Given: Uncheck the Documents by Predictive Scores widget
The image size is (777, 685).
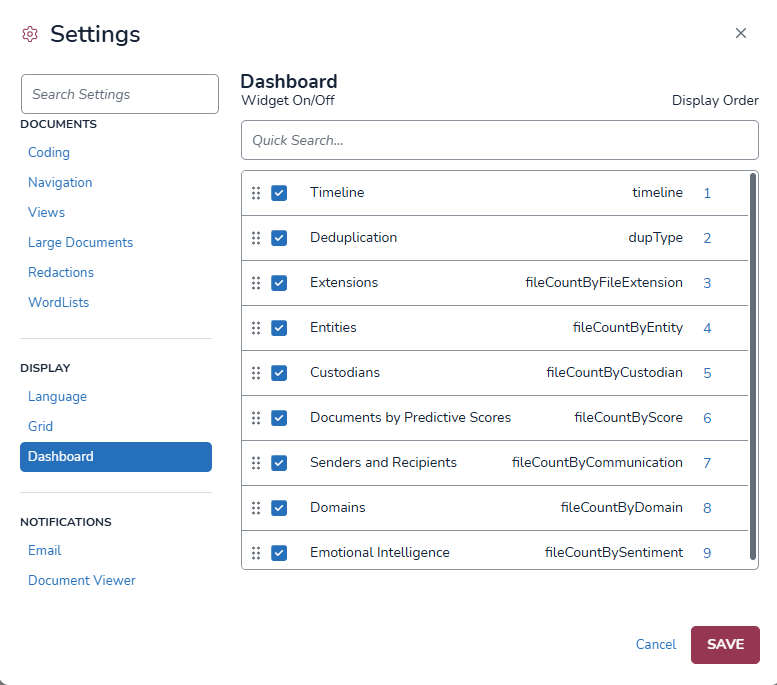Looking at the screenshot, I should coord(279,418).
